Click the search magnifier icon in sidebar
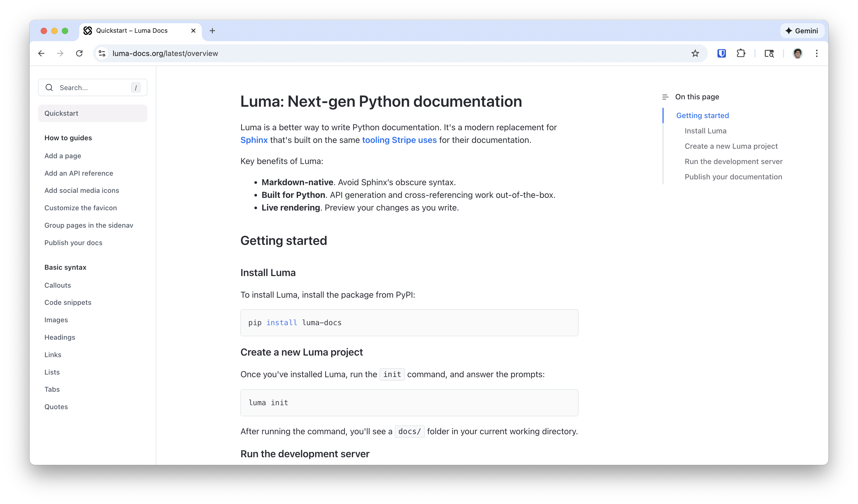This screenshot has height=504, width=858. click(49, 87)
